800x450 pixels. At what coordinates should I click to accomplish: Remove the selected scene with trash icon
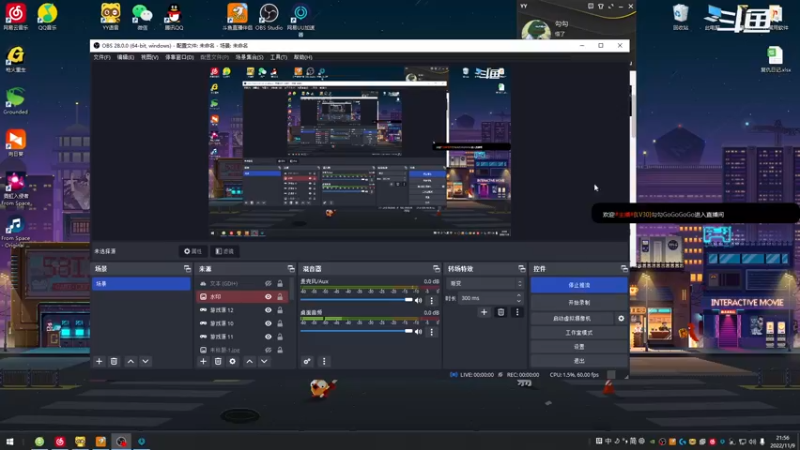[114, 361]
